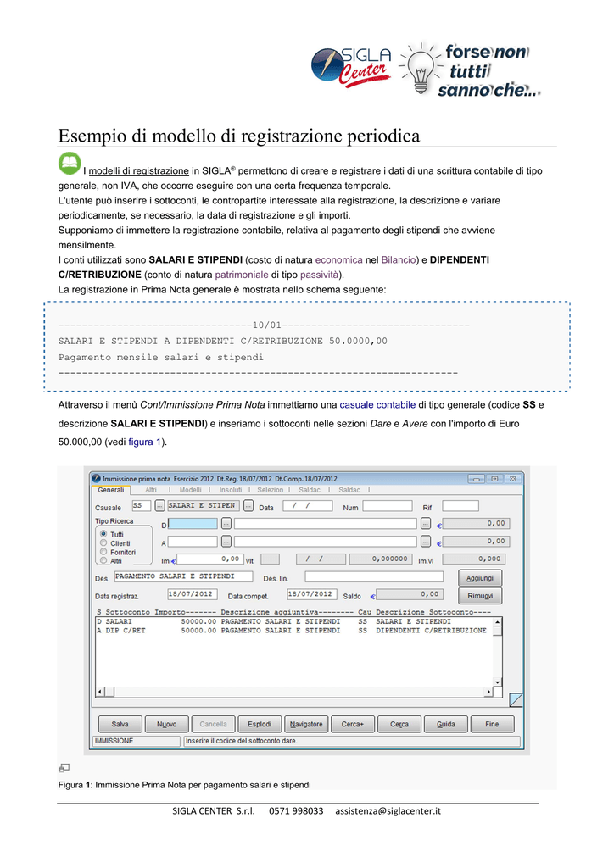Viewport: 614px width, 868px height.
Task: Click the blue arrow icon beside the Saldo field
Action: (x=372, y=596)
